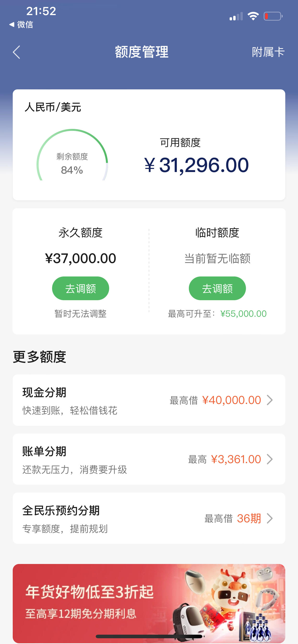
Task: Open the 附属卡 supplementary card page
Action: coord(268,52)
